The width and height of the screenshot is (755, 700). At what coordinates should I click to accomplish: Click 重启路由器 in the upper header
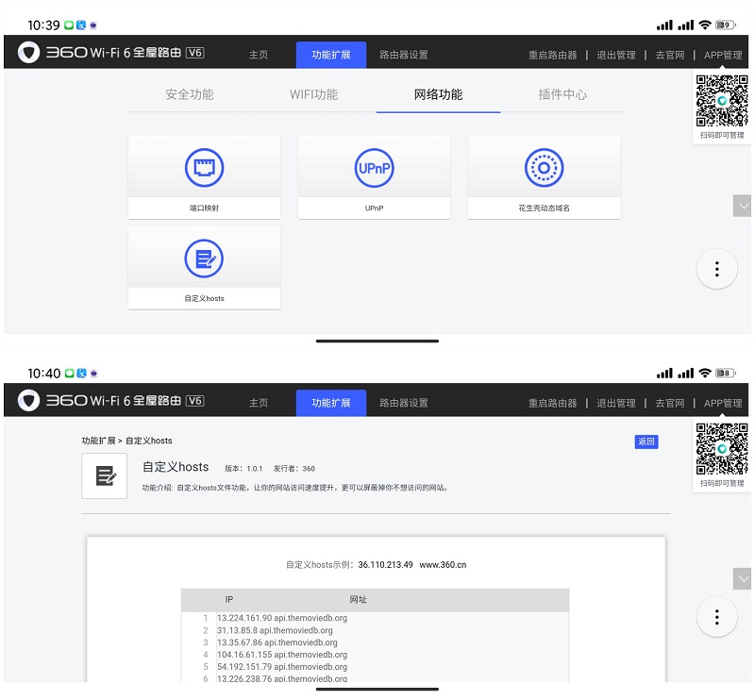click(x=552, y=55)
